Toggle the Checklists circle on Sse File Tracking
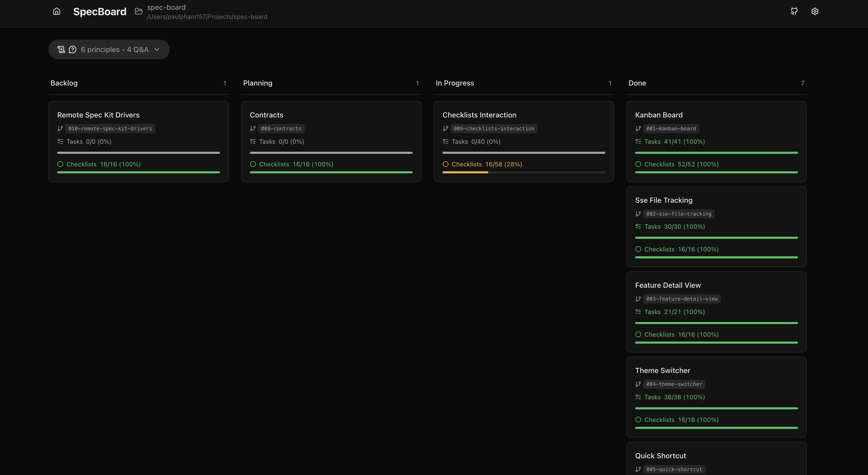The height and width of the screenshot is (475, 868). point(638,249)
